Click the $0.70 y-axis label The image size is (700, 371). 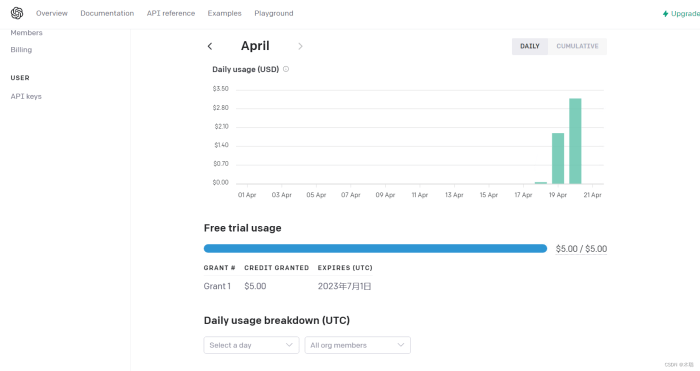click(x=221, y=164)
